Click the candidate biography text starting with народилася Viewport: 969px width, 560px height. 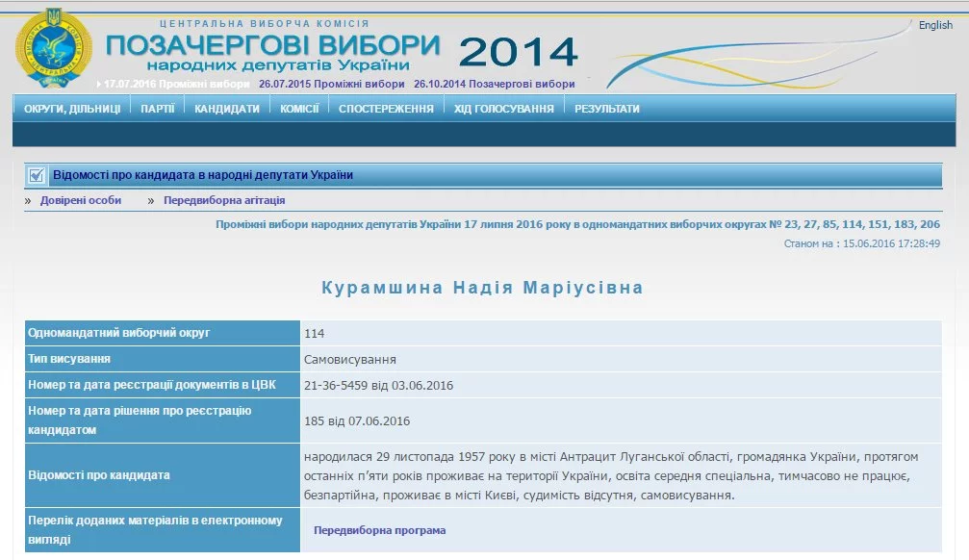point(611,476)
